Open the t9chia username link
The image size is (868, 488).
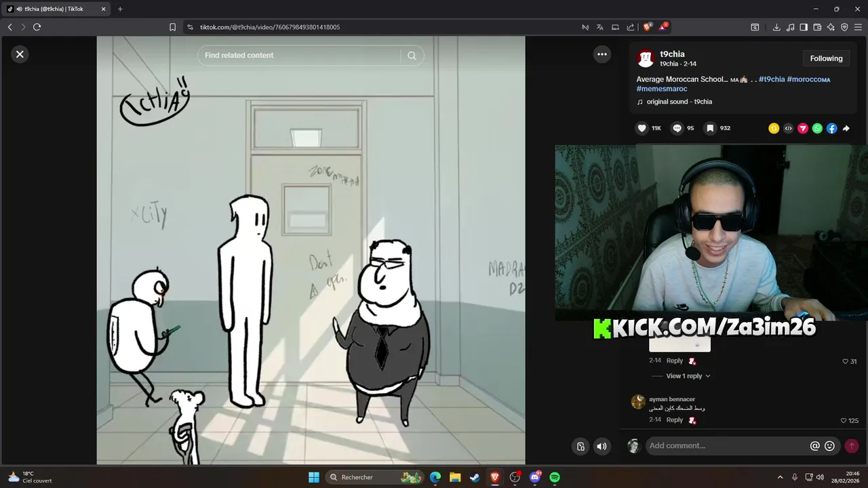coord(672,54)
